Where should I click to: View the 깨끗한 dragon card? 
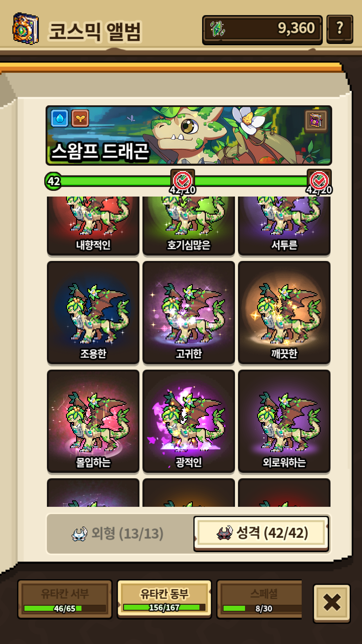[x=284, y=313]
